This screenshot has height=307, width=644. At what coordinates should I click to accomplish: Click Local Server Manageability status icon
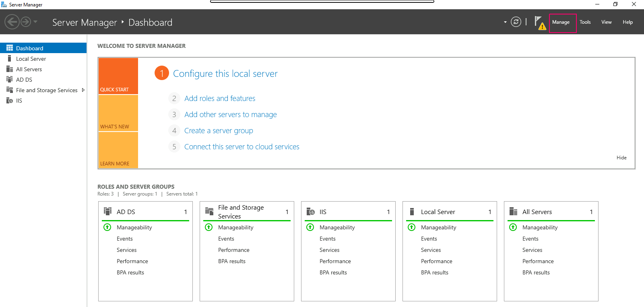pyautogui.click(x=412, y=227)
